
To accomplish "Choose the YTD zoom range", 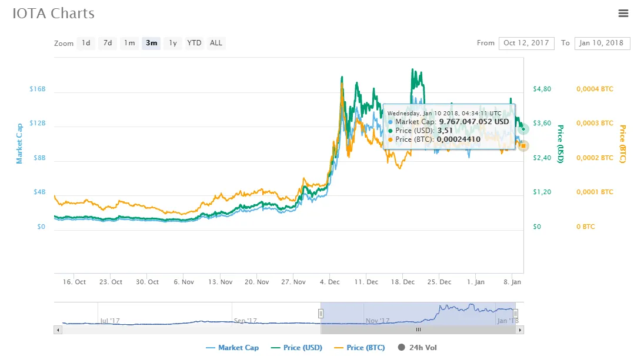I will pyautogui.click(x=194, y=43).
